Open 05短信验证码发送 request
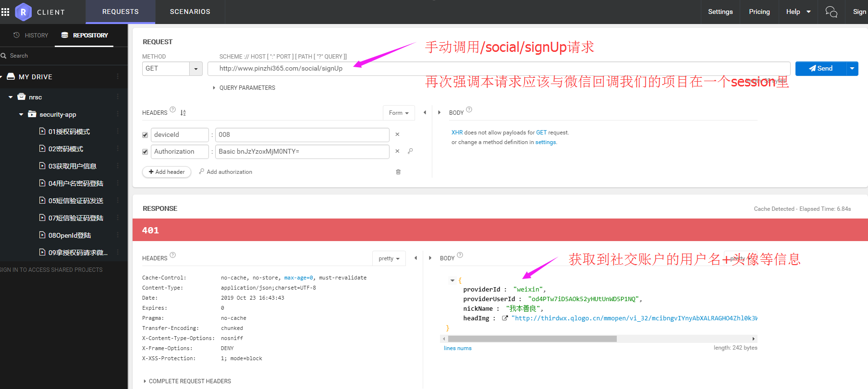868x389 pixels. tap(71, 201)
